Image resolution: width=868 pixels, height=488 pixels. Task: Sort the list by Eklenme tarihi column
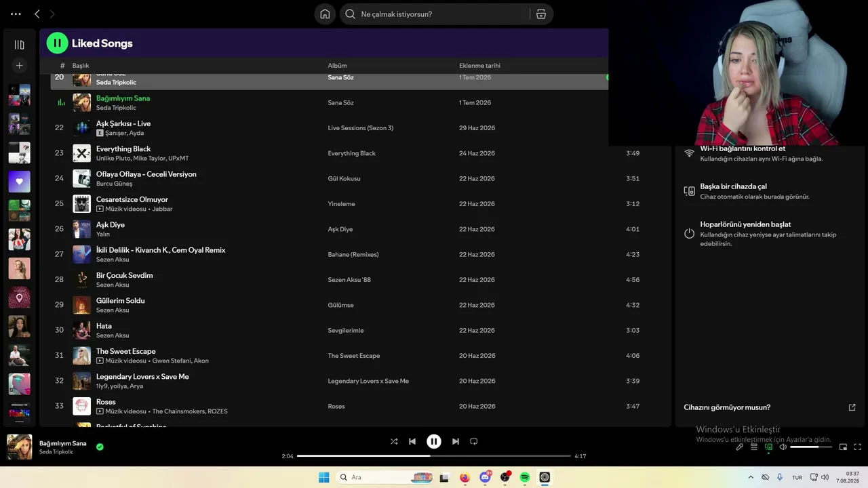tap(479, 66)
